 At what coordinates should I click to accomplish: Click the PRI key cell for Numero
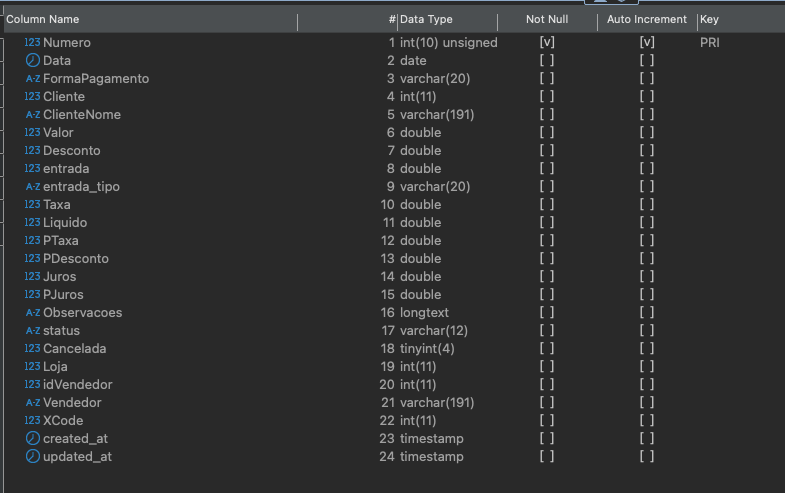pyautogui.click(x=709, y=43)
